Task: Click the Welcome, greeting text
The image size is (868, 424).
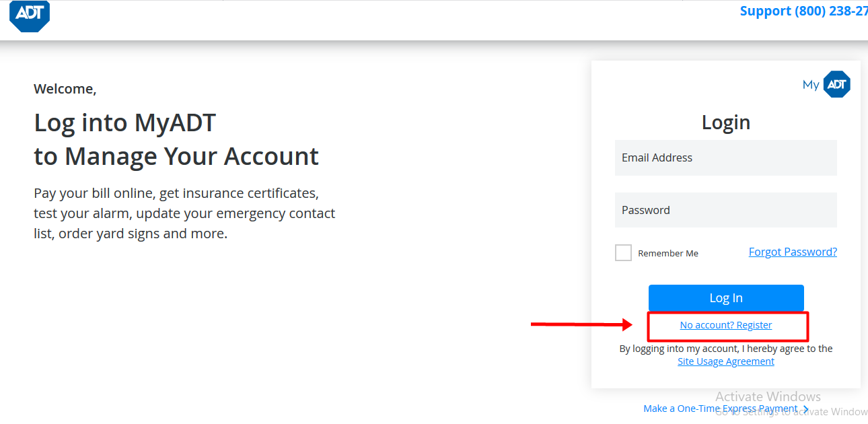Action: pyautogui.click(x=65, y=89)
